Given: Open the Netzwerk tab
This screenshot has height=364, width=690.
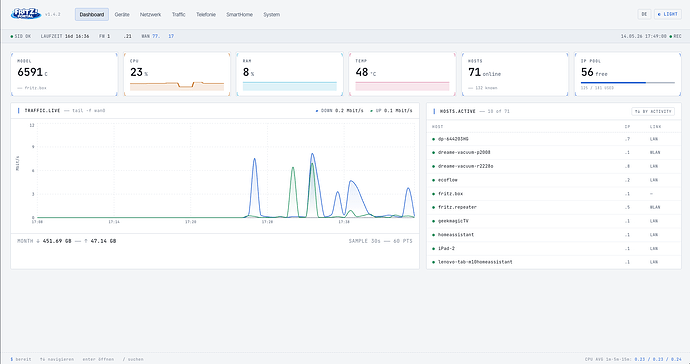Looking at the screenshot, I should (x=150, y=15).
